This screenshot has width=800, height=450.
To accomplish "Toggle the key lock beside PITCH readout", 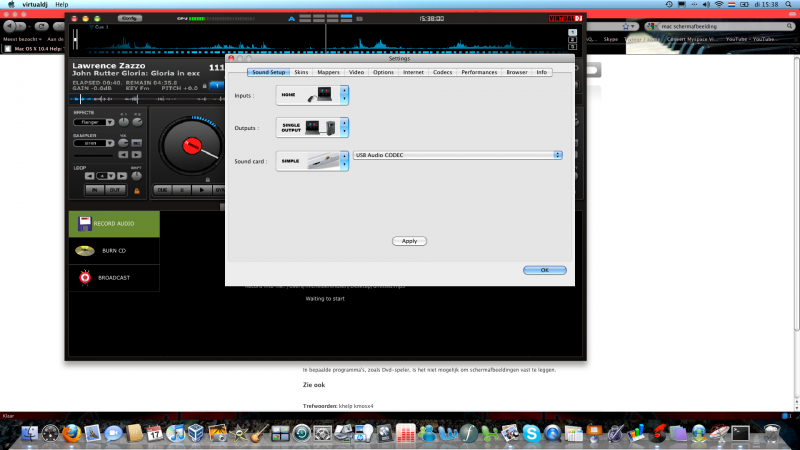I will coord(205,86).
